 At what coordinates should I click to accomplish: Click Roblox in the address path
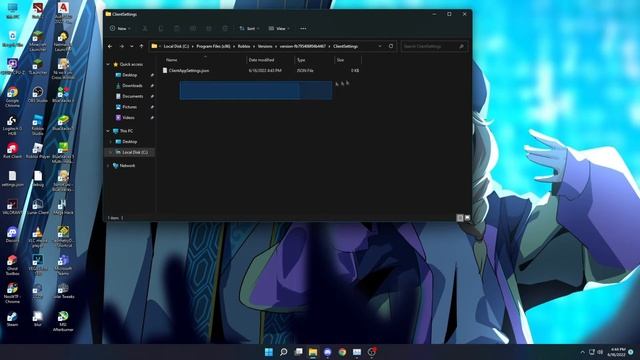pyautogui.click(x=244, y=47)
